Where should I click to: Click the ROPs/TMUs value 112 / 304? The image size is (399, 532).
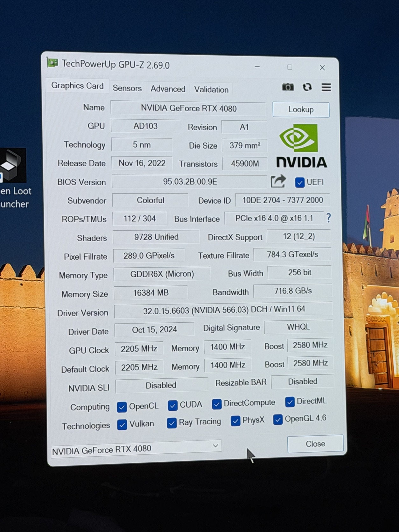click(x=140, y=219)
